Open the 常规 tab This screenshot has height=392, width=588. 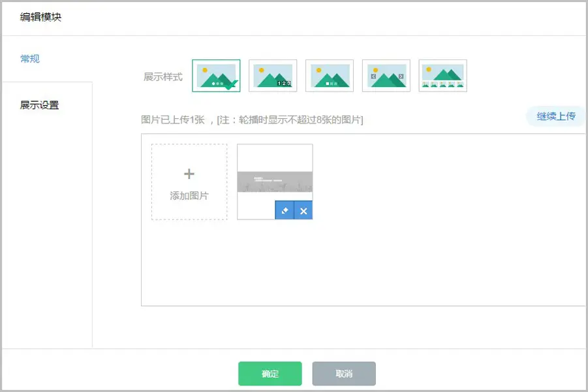tap(30, 59)
